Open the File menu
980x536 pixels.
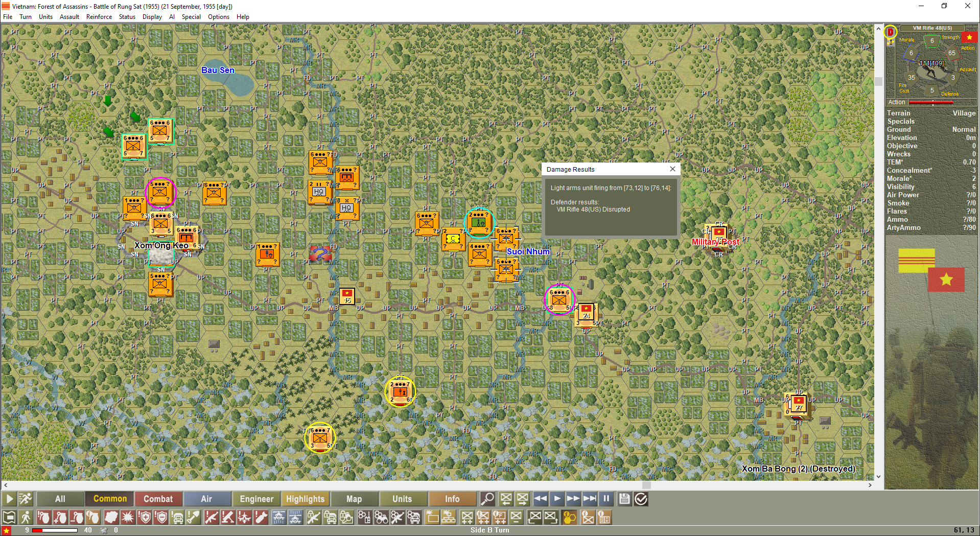(x=8, y=17)
